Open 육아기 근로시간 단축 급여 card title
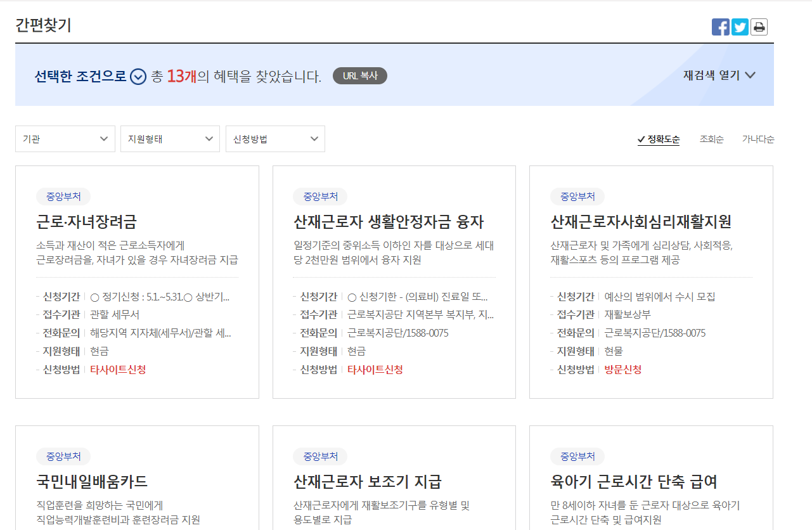The height and width of the screenshot is (530, 812). (634, 481)
